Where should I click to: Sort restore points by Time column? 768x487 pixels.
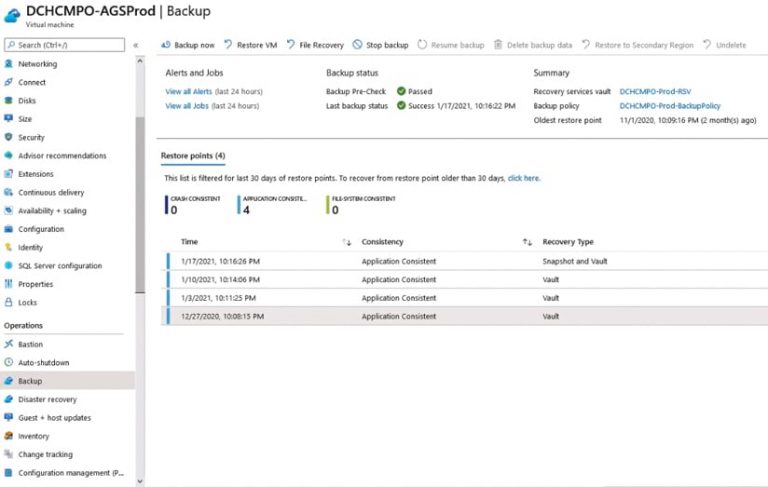tap(347, 242)
